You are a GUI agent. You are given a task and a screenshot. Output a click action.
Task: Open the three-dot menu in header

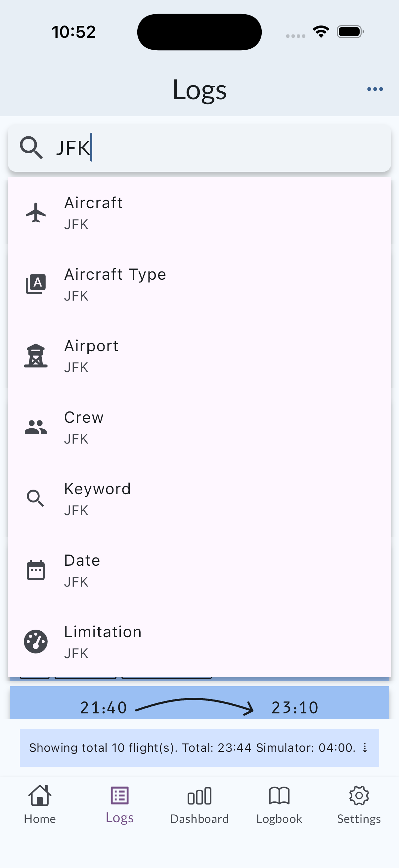[x=375, y=89]
